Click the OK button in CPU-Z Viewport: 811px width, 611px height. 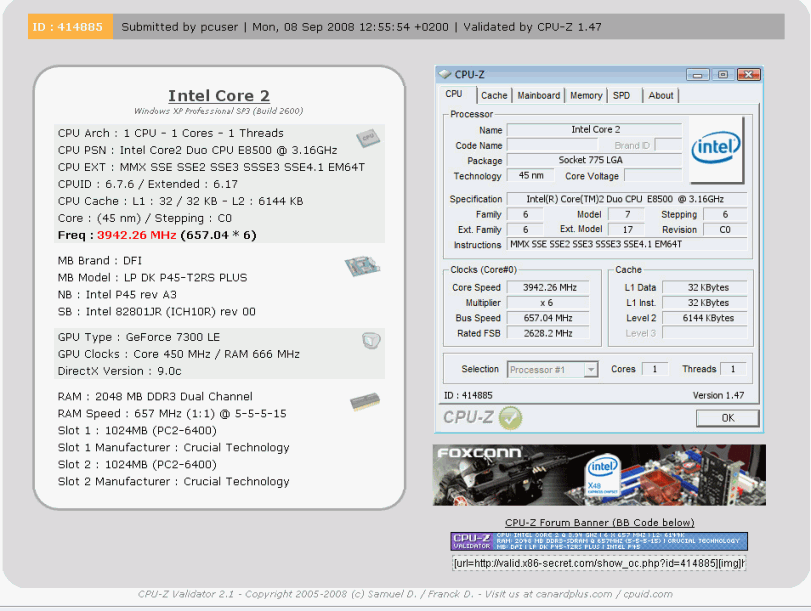click(727, 418)
